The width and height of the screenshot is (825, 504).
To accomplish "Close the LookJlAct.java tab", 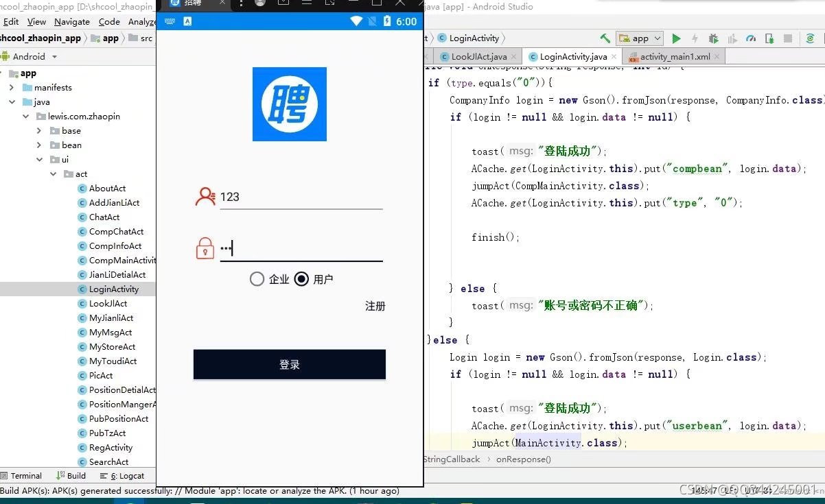I will click(515, 57).
